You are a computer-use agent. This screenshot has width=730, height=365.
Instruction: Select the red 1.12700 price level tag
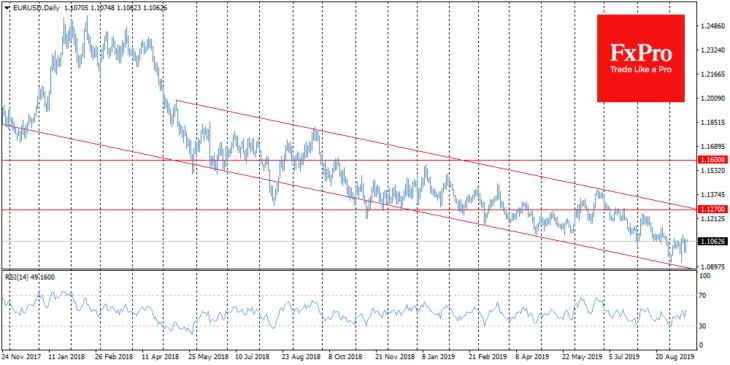coord(712,210)
